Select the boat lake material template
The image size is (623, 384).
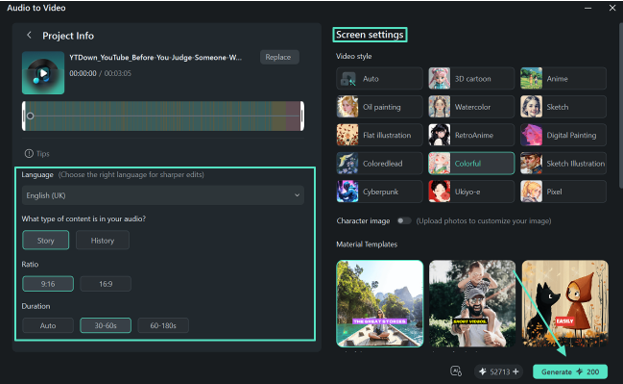pos(380,304)
